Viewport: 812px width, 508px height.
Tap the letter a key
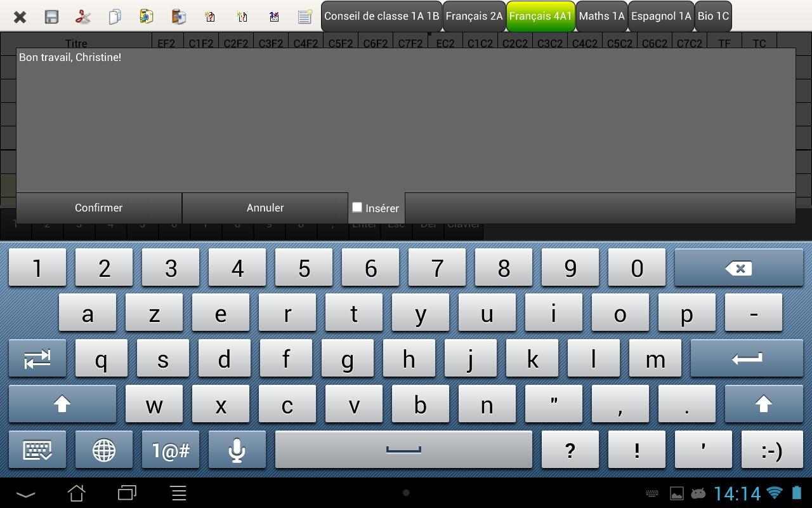click(x=88, y=312)
